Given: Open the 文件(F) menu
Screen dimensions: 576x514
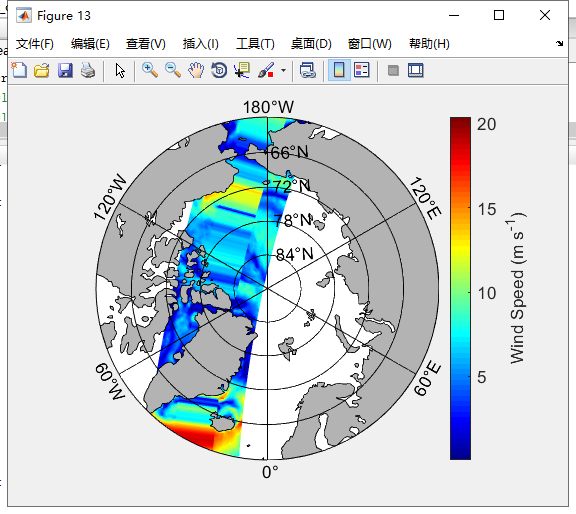Looking at the screenshot, I should (35, 44).
